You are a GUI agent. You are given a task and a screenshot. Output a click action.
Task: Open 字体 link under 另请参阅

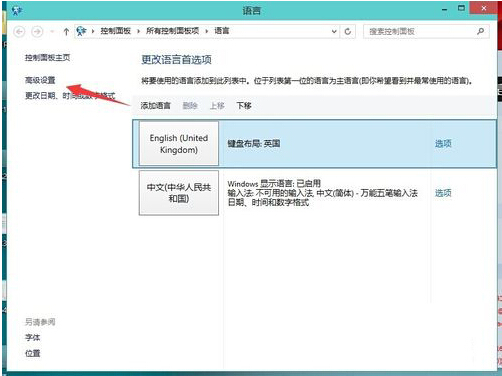coord(33,337)
